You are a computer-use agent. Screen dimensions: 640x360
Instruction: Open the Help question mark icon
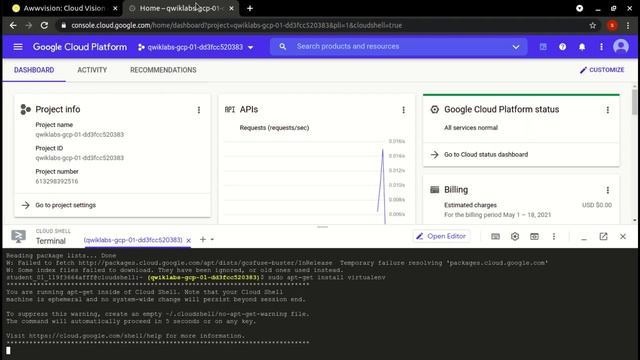point(562,47)
